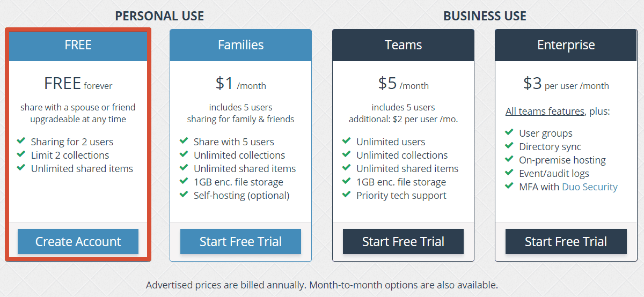Start Free Trial for Families plan

coord(240,241)
